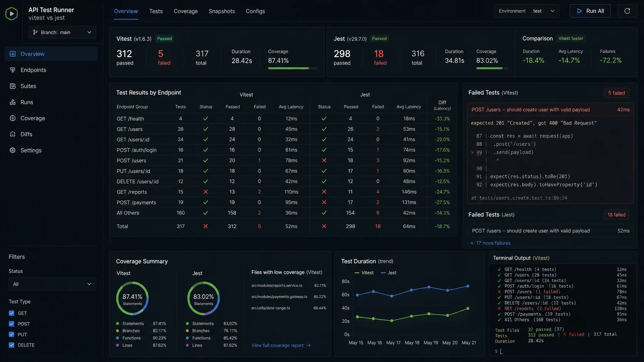Open the Jest POST /users failure, 52ms

[550, 231]
